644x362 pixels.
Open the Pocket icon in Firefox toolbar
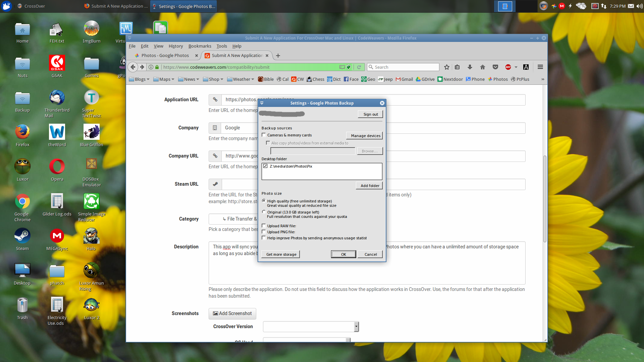pos(495,67)
